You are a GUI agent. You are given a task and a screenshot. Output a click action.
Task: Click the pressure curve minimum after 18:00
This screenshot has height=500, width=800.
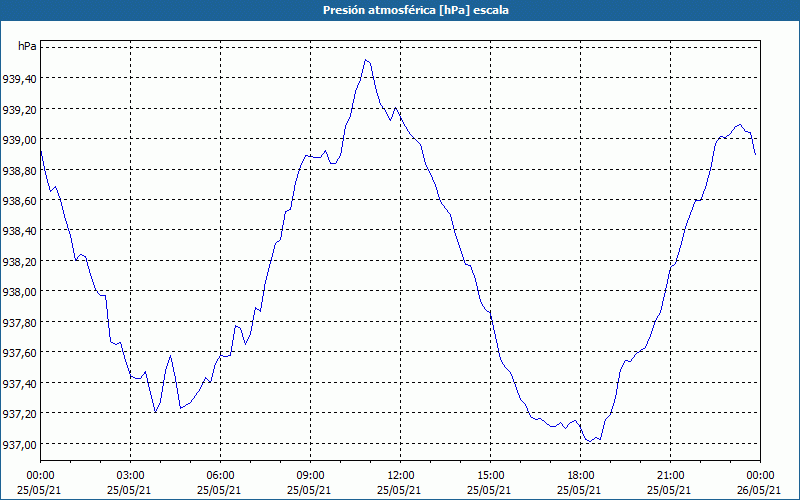tap(589, 441)
